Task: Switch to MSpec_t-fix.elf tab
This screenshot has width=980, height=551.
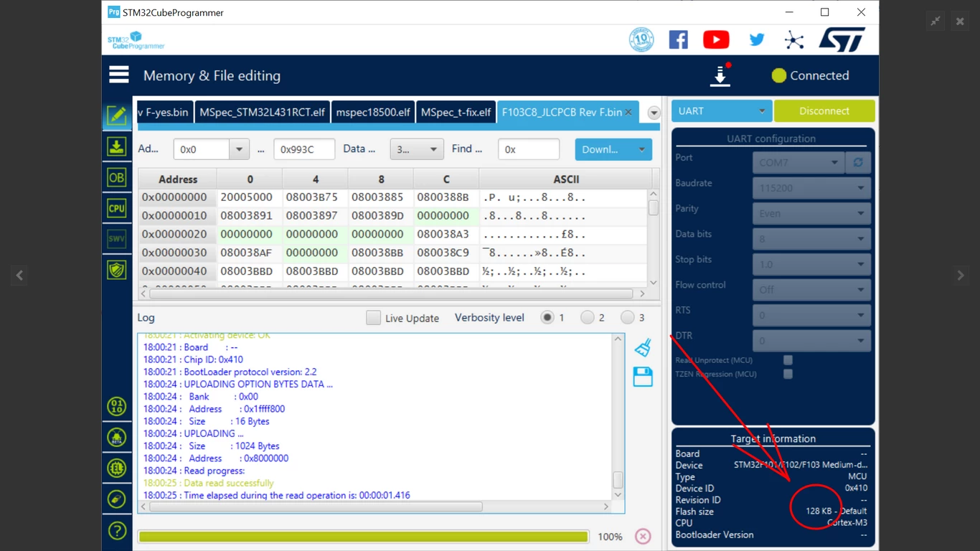Action: click(x=456, y=112)
